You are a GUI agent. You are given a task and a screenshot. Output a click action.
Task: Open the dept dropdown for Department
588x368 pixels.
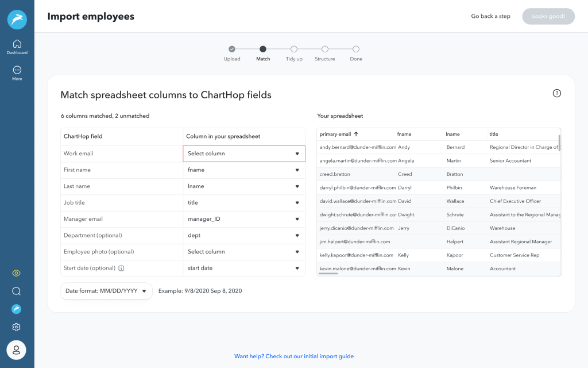pos(244,235)
